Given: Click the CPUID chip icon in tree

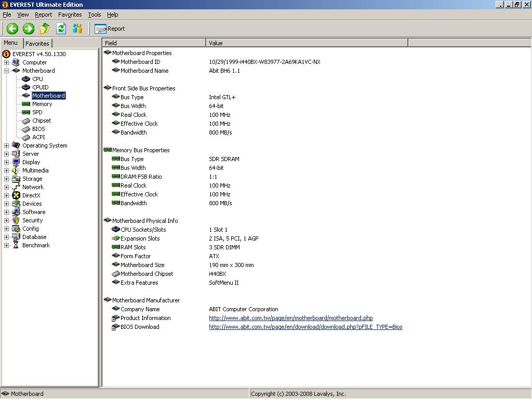Looking at the screenshot, I should (26, 87).
